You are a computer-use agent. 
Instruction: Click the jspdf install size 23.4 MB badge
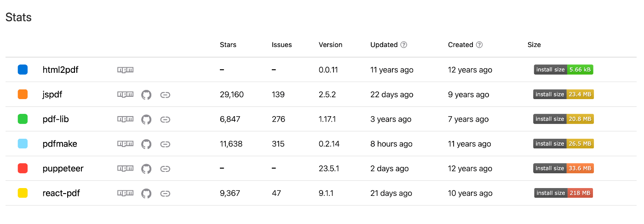(x=563, y=94)
